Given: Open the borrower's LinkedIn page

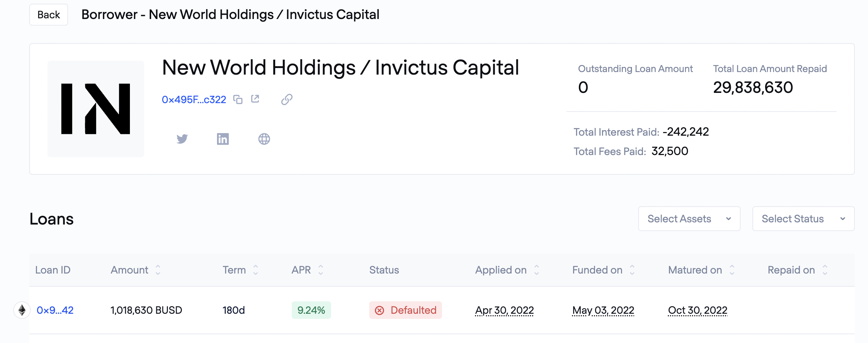Looking at the screenshot, I should click(x=223, y=139).
